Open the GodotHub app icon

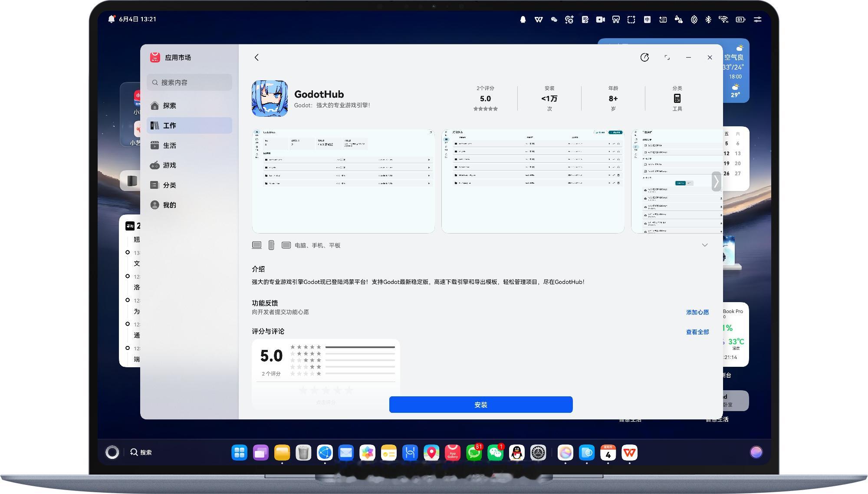270,98
